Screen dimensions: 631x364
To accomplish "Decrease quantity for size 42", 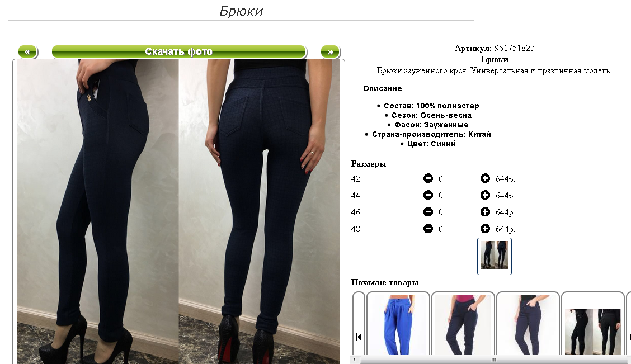I will [x=428, y=178].
